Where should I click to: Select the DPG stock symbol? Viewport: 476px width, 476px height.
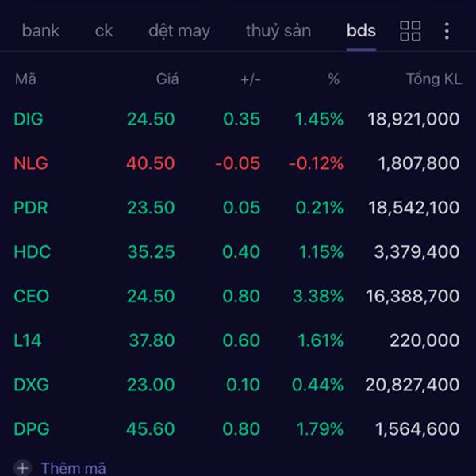(x=31, y=429)
